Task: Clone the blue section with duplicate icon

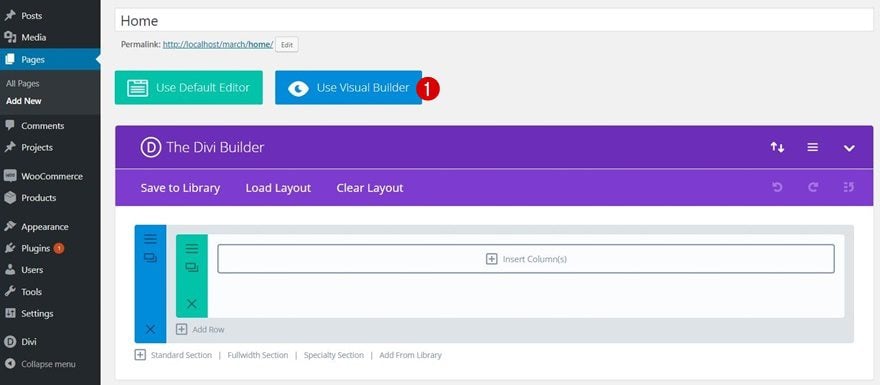Action: click(x=150, y=258)
